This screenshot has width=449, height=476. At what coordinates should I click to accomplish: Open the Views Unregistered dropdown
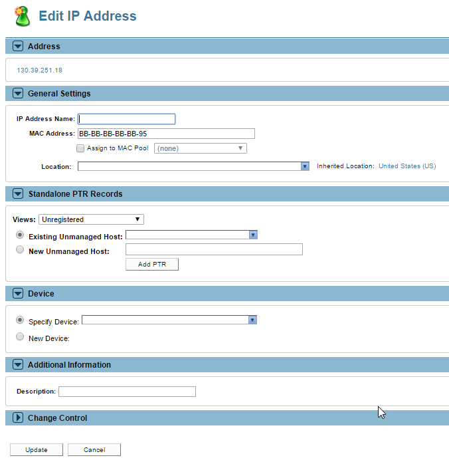(91, 219)
